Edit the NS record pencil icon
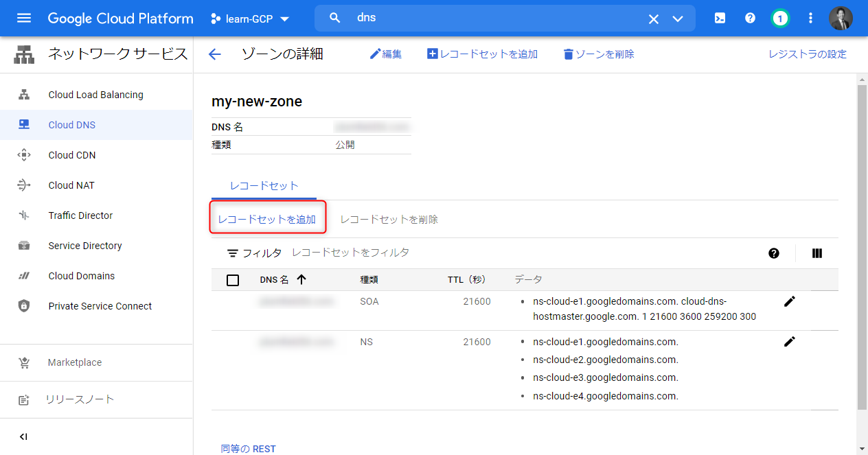This screenshot has height=455, width=868. coord(790,342)
